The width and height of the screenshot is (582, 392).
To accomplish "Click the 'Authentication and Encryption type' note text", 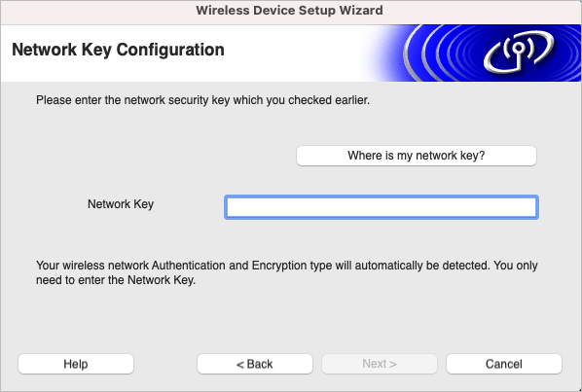I will 286,266.
